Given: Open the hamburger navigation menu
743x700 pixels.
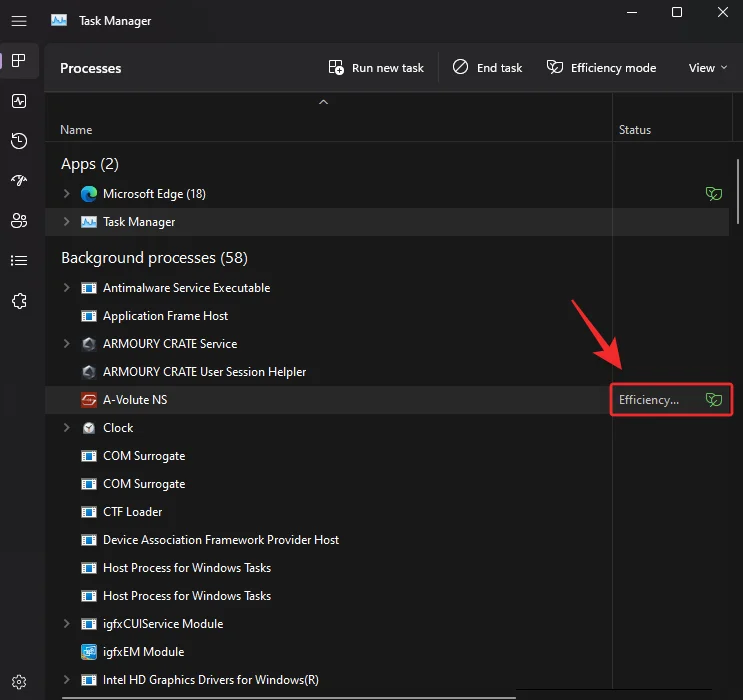Looking at the screenshot, I should pos(19,21).
